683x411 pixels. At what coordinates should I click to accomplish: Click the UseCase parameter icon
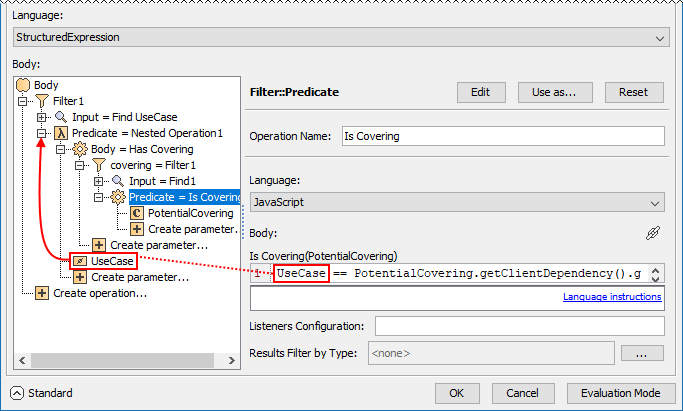[x=80, y=261]
